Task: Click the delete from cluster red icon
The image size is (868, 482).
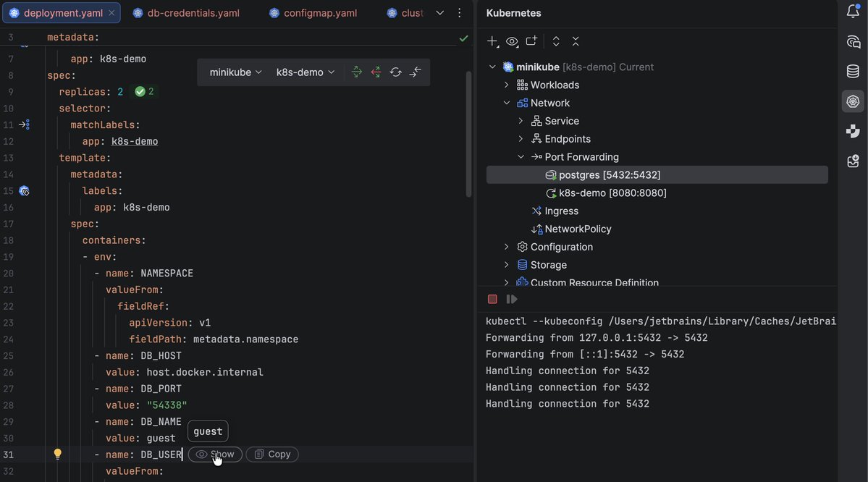Action: pyautogui.click(x=376, y=72)
